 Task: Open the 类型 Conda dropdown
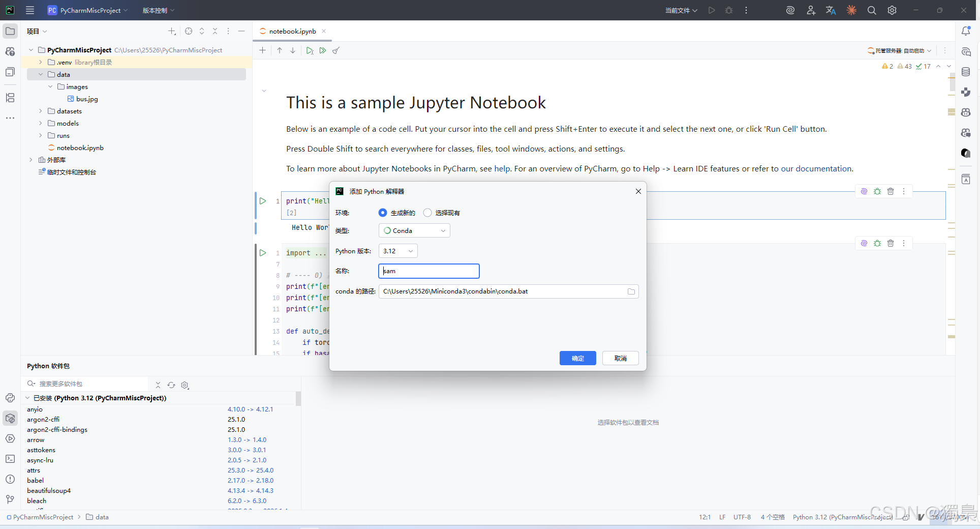(414, 230)
